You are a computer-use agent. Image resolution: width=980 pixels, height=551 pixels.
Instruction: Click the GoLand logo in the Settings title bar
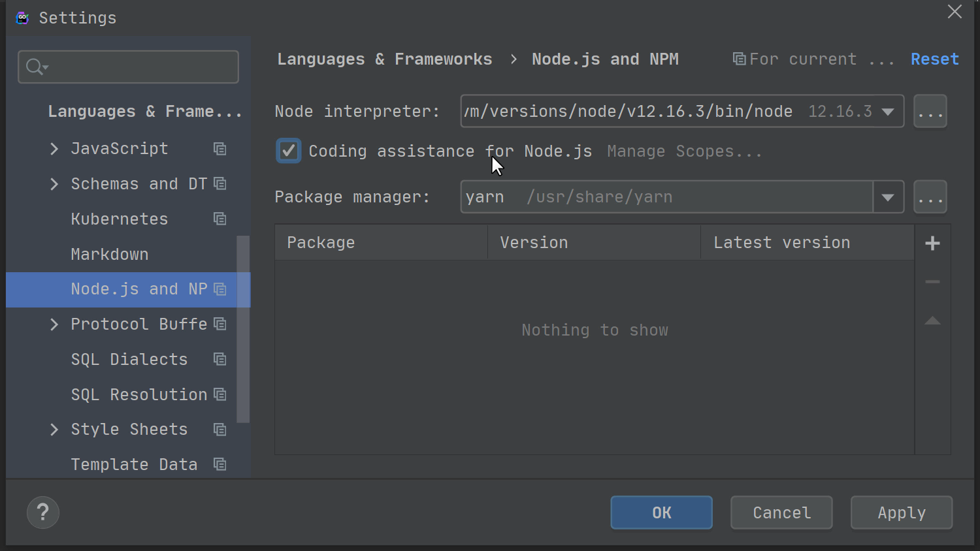pos(22,18)
